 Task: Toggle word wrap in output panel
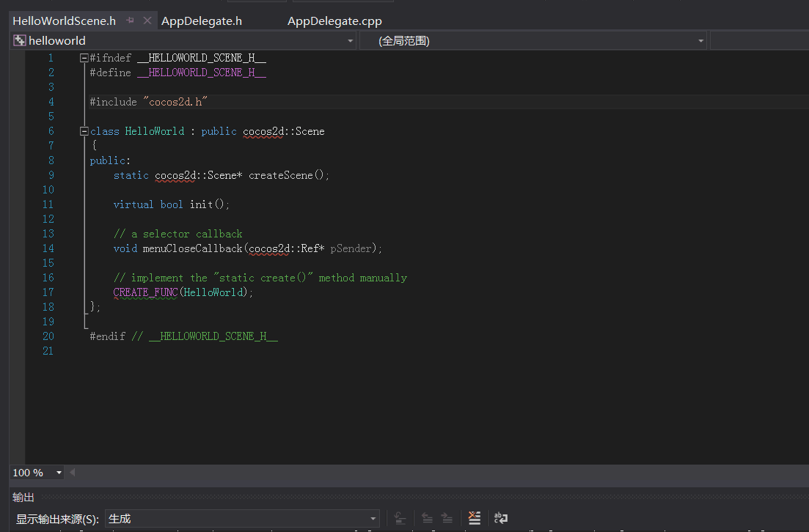501,518
